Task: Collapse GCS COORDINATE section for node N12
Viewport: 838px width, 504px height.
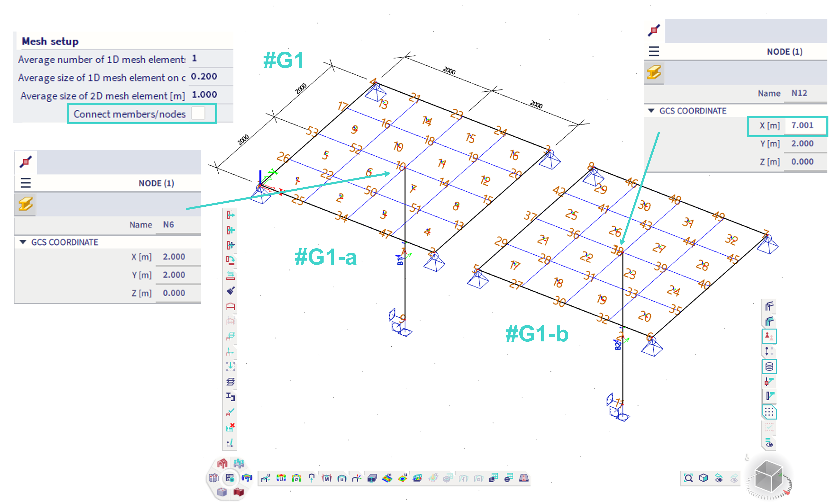Action: coord(651,111)
